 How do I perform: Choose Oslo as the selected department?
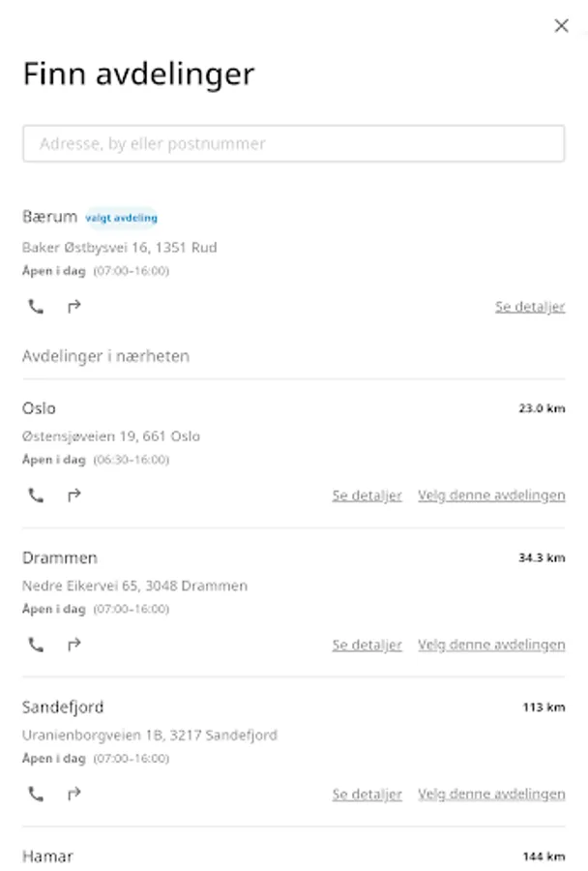pyautogui.click(x=491, y=496)
